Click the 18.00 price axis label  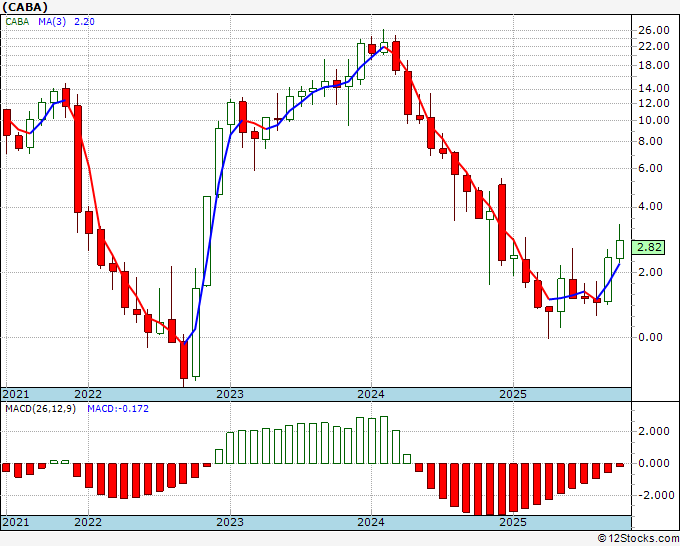(654, 65)
